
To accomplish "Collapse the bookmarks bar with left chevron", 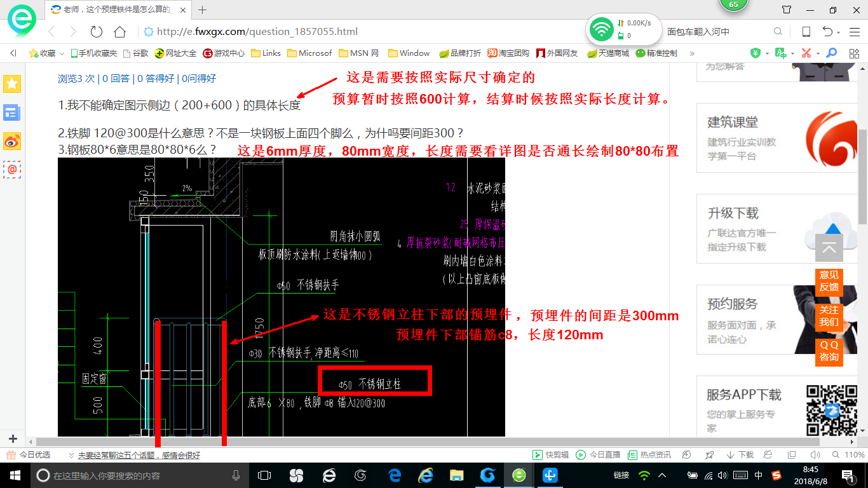I will [13, 53].
